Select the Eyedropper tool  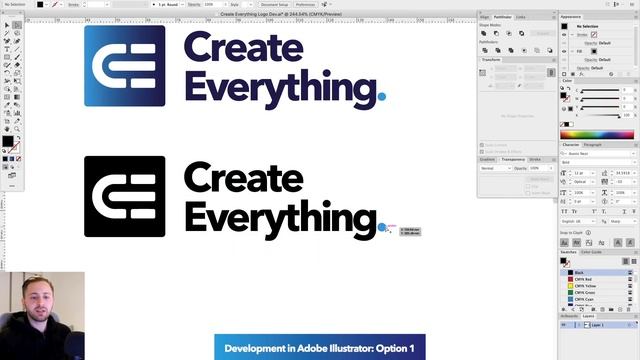click(x=7, y=105)
